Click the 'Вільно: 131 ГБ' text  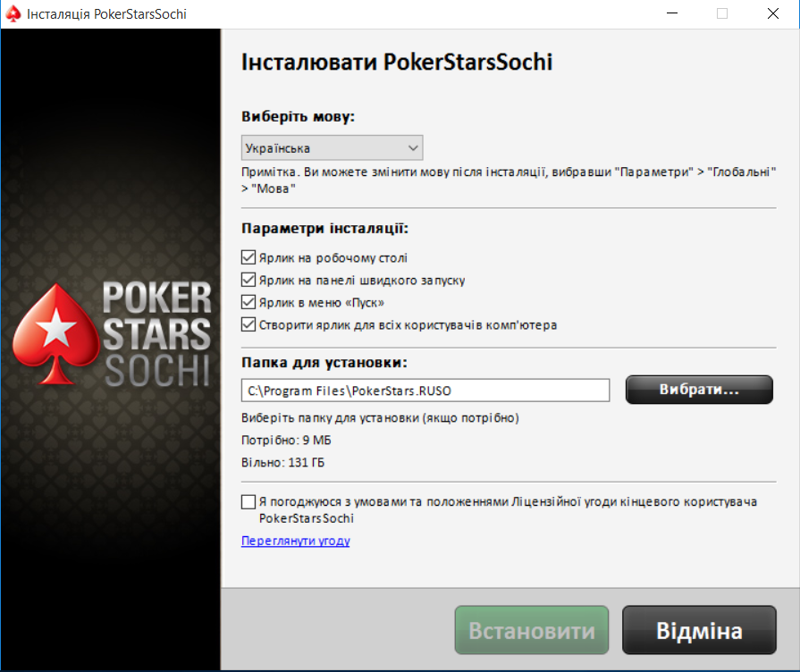pyautogui.click(x=282, y=463)
